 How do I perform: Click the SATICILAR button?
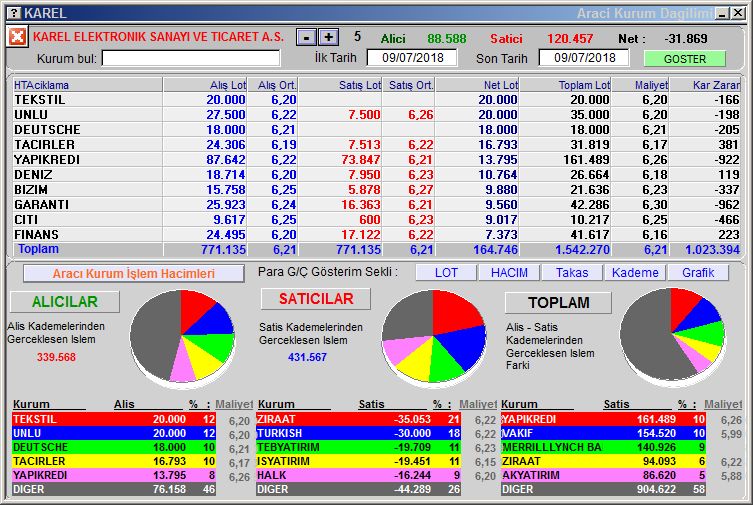(x=316, y=299)
